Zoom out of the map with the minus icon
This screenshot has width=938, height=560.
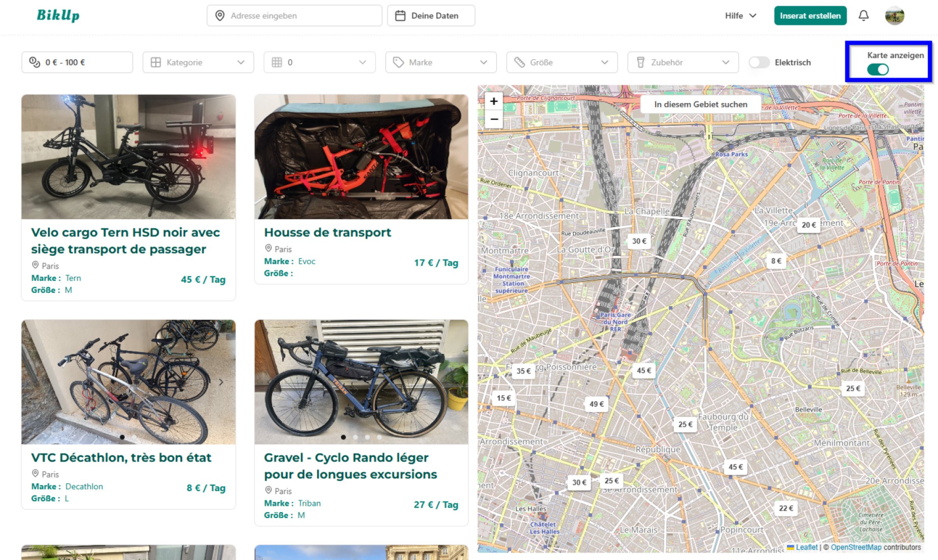(494, 119)
